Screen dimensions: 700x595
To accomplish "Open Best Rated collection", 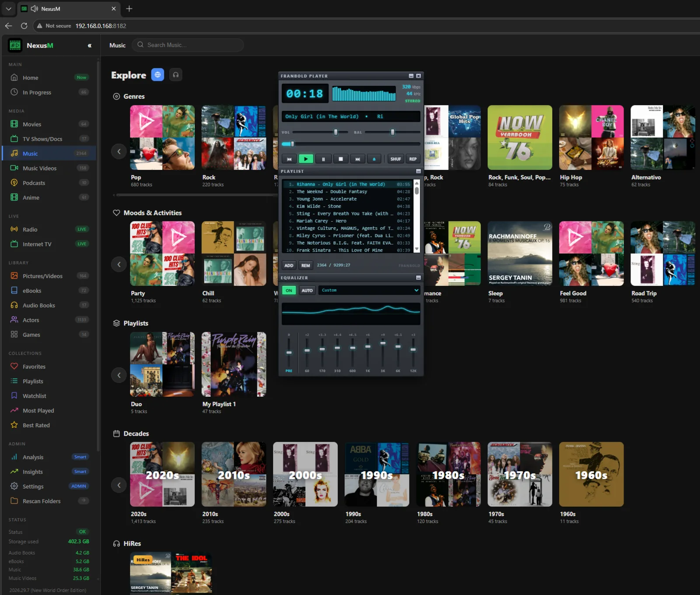I will (x=49, y=425).
